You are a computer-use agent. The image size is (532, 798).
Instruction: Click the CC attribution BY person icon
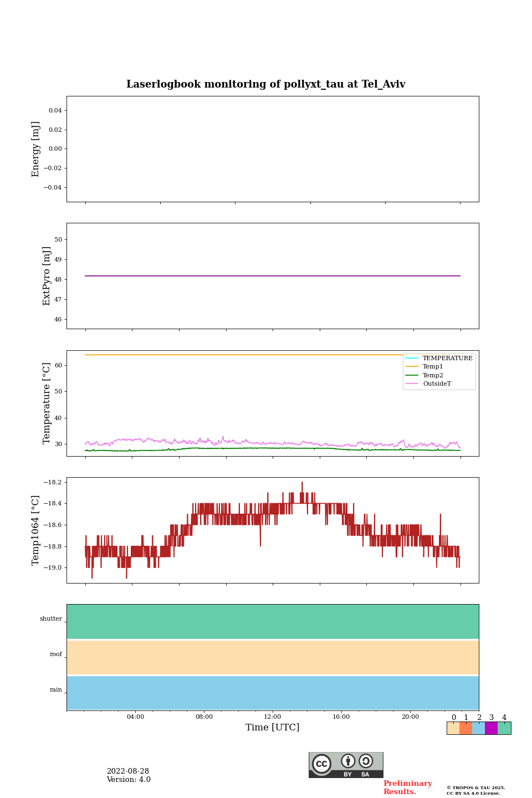(348, 761)
